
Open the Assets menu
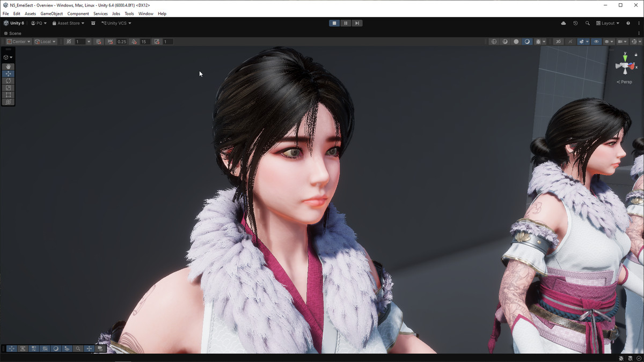tap(31, 13)
